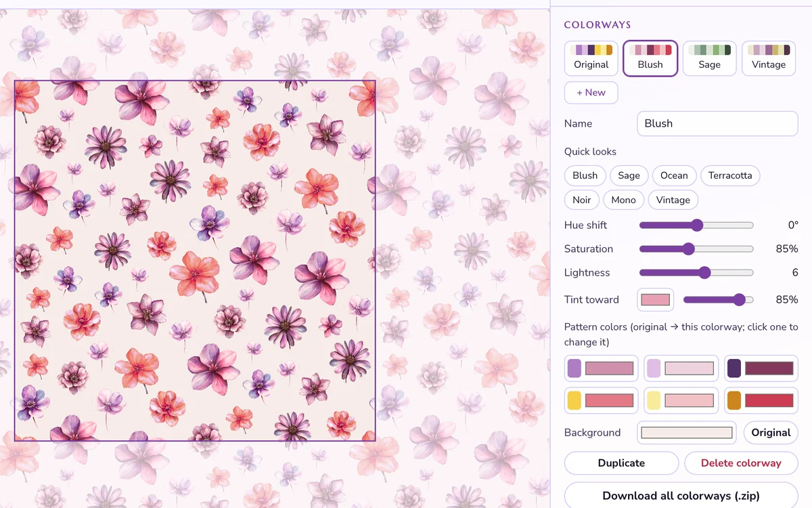Reset background with Original button
The height and width of the screenshot is (508, 812).
[x=771, y=432]
